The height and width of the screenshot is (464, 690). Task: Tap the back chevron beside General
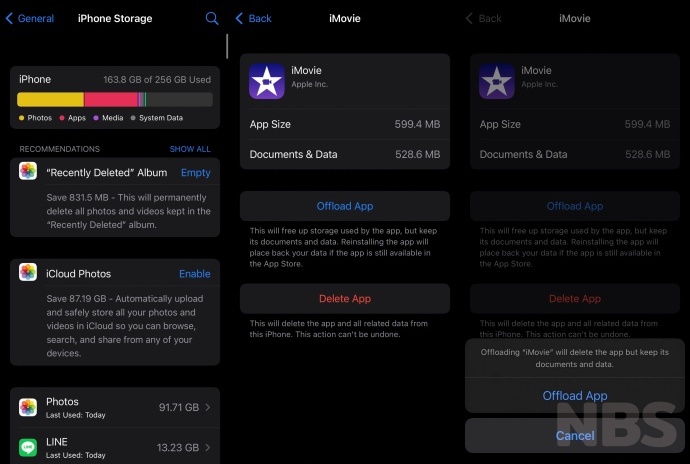(9, 18)
